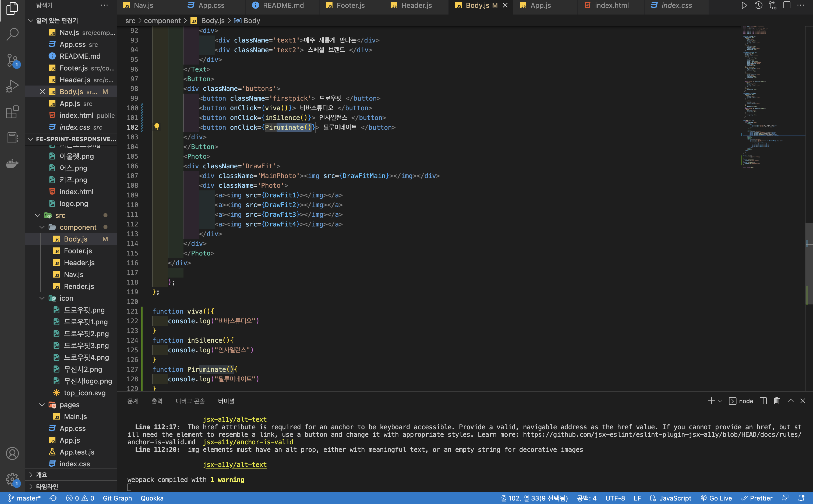The image size is (813, 504).
Task: Open the Docker view
Action: click(x=12, y=163)
